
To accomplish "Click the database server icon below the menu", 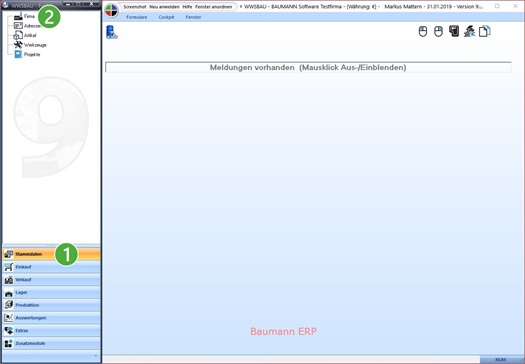I will click(x=112, y=32).
